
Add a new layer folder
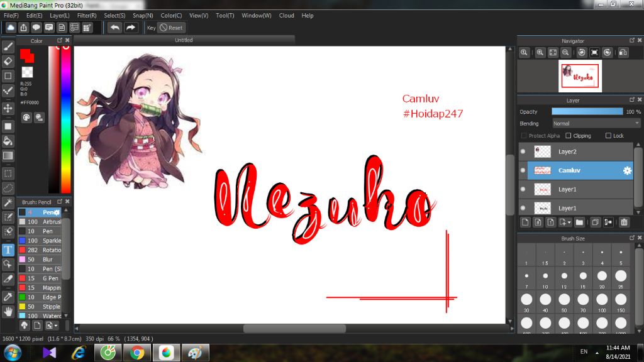[x=579, y=222]
